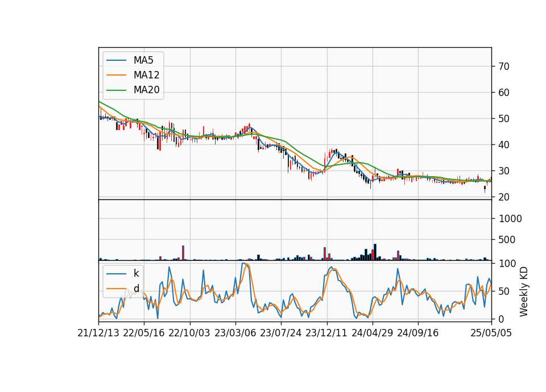Click the MA20 legend label
Viewport: 546px width, 392px height.
click(x=147, y=90)
